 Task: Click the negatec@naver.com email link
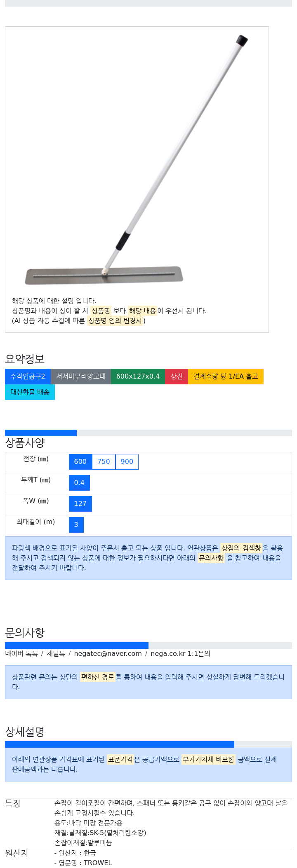(108, 654)
